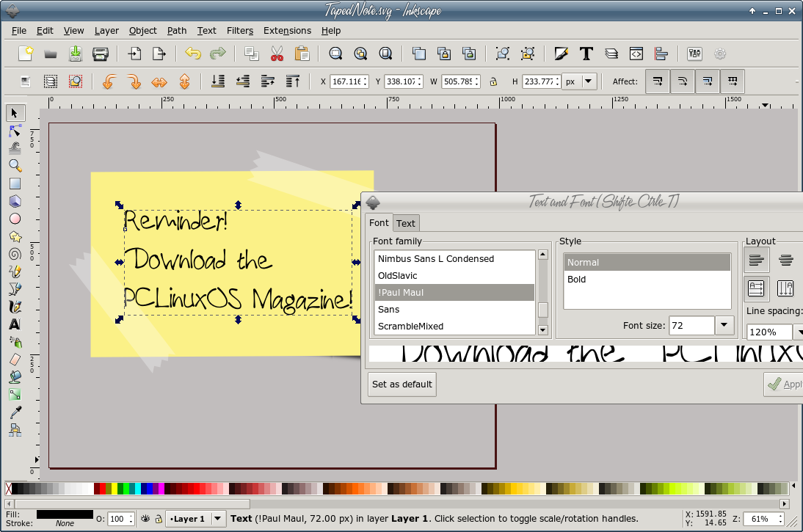Select the Star polygon tool
This screenshot has width=803, height=532.
point(15,236)
